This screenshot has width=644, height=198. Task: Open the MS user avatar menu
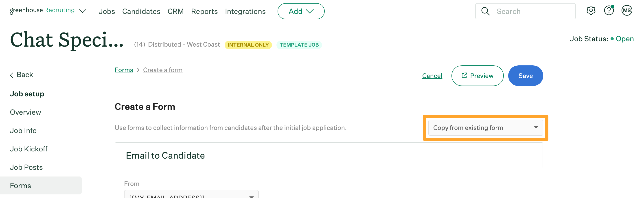[x=627, y=11]
